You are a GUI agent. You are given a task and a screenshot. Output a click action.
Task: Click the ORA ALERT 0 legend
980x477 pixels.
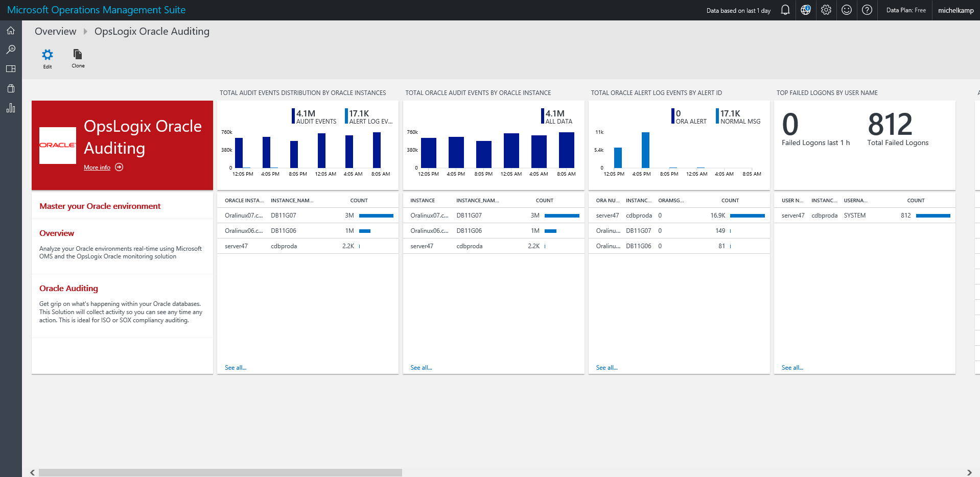click(689, 116)
